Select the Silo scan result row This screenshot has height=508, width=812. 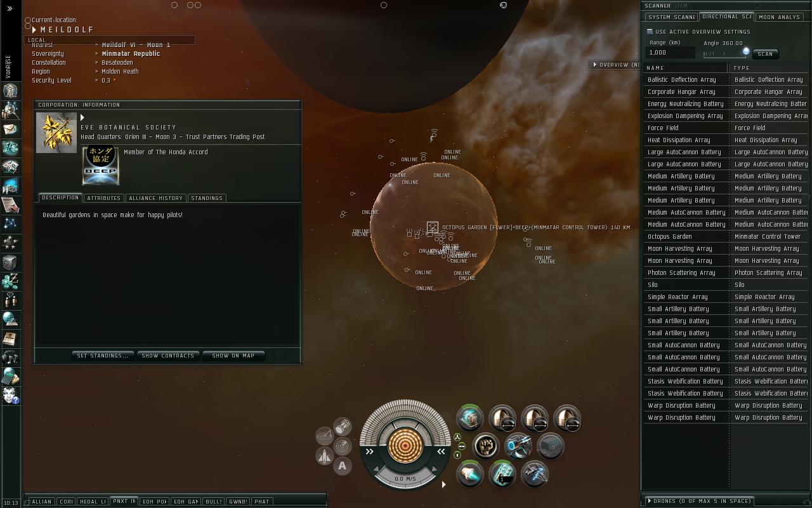point(726,285)
